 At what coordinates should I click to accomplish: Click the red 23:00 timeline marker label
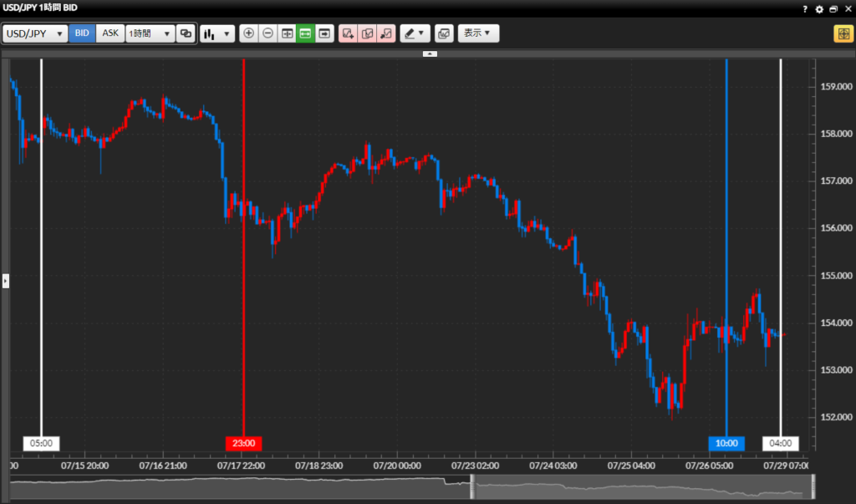pyautogui.click(x=244, y=443)
